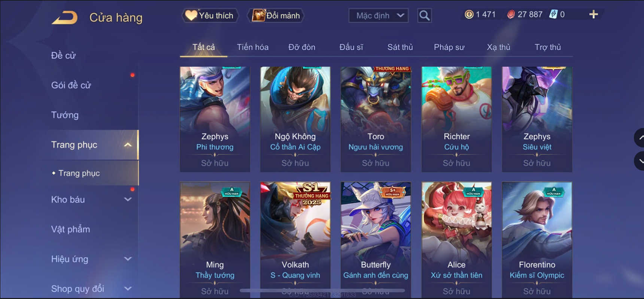
Task: Select the Toro Ngưu hải vương skin card
Action: pyautogui.click(x=376, y=119)
